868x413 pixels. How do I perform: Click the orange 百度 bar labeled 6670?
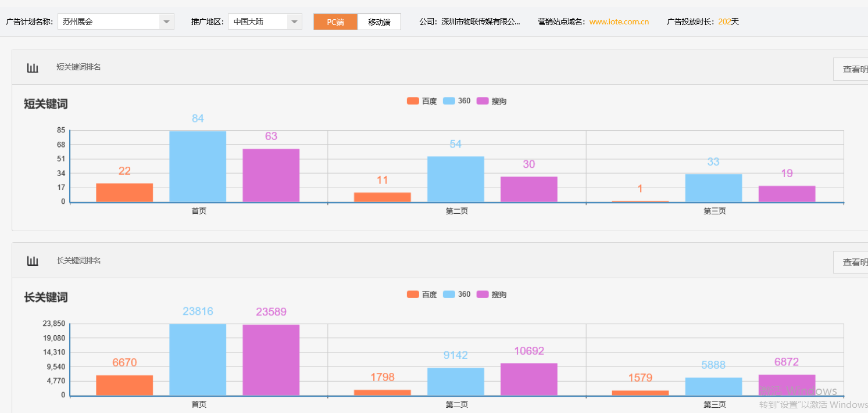pyautogui.click(x=124, y=385)
